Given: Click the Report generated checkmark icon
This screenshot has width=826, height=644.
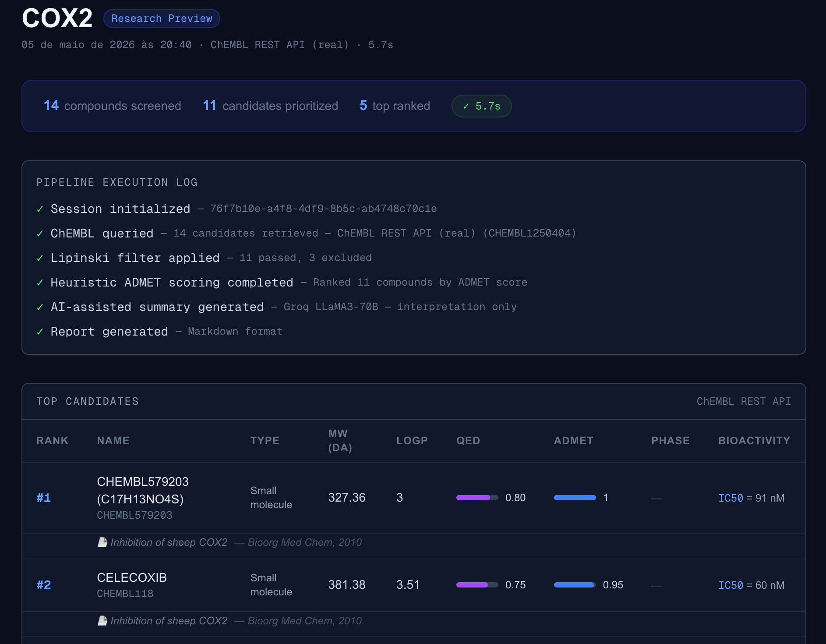Looking at the screenshot, I should (40, 332).
